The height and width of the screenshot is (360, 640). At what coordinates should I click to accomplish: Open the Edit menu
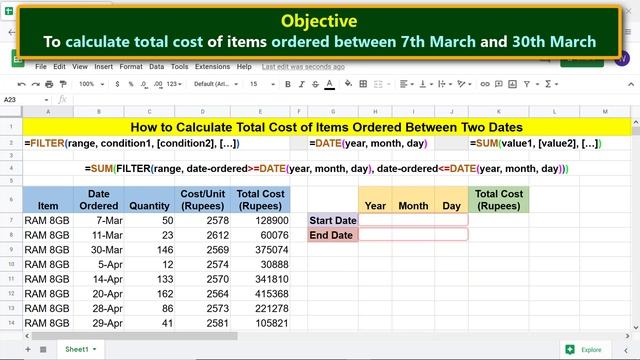[x=59, y=67]
